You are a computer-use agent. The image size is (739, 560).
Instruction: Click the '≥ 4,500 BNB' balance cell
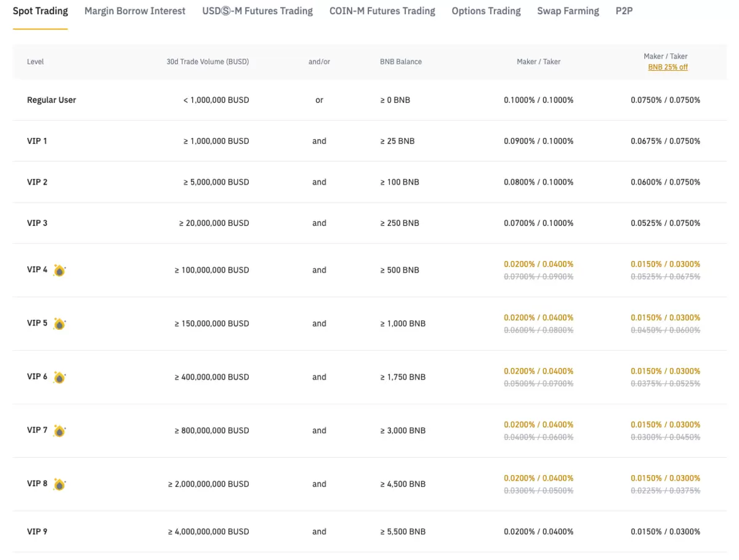403,484
